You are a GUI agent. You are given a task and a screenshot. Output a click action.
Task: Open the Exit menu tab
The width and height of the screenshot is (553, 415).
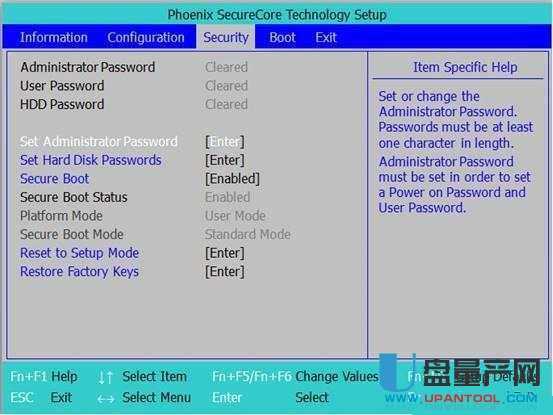[x=326, y=37]
